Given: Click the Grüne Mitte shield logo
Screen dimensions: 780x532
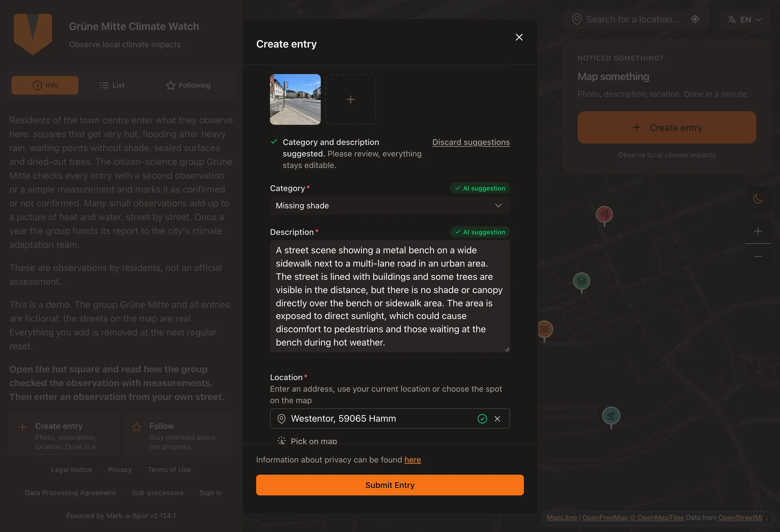Looking at the screenshot, I should (33, 34).
